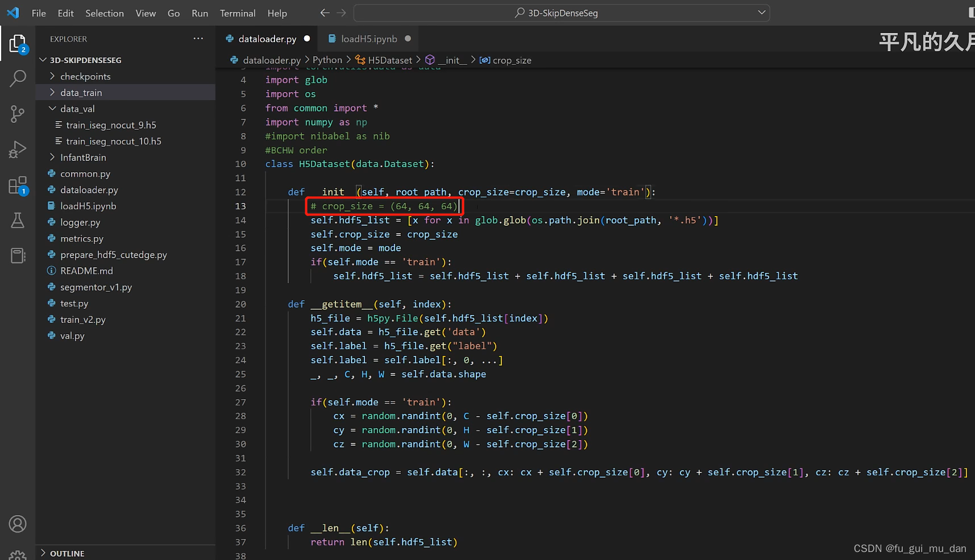Open the File menu

[x=39, y=13]
